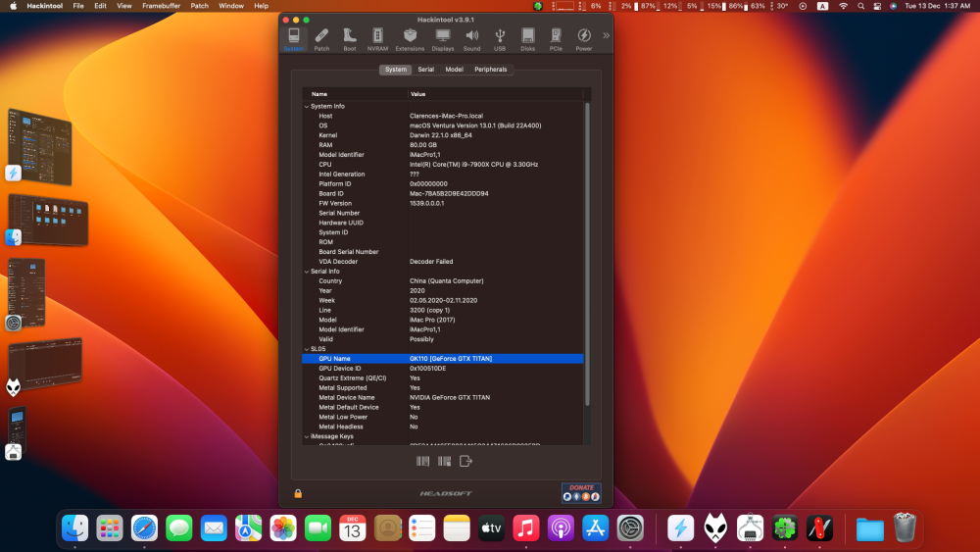The image size is (980, 552).
Task: Select the Metal Device Name row
Action: click(443, 398)
